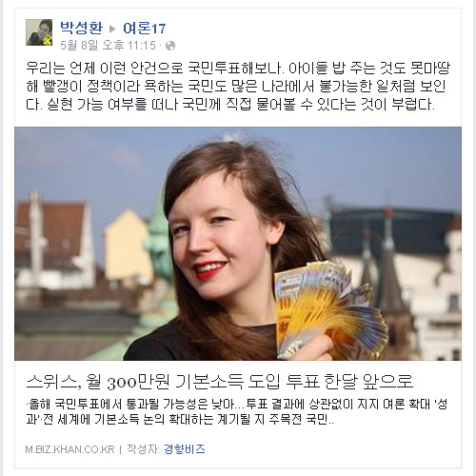Screen dimensions: 476x476
Task: Click the author name 박성환
Action: (x=81, y=28)
